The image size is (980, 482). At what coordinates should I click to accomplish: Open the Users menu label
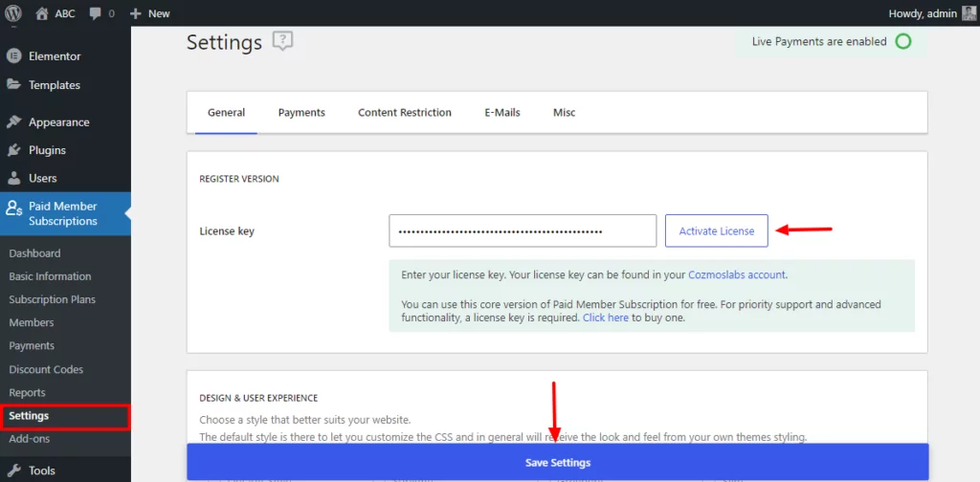click(42, 179)
